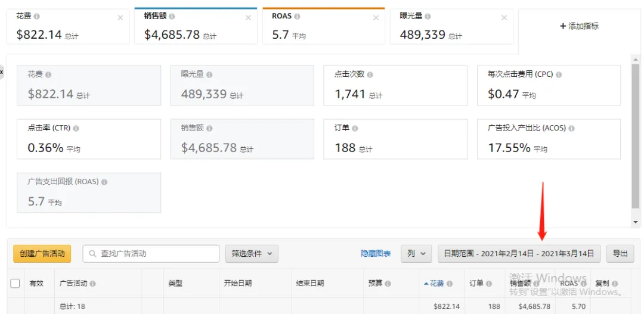Click info icon in 广告活动 column header
This screenshot has width=644, height=314.
tap(93, 284)
